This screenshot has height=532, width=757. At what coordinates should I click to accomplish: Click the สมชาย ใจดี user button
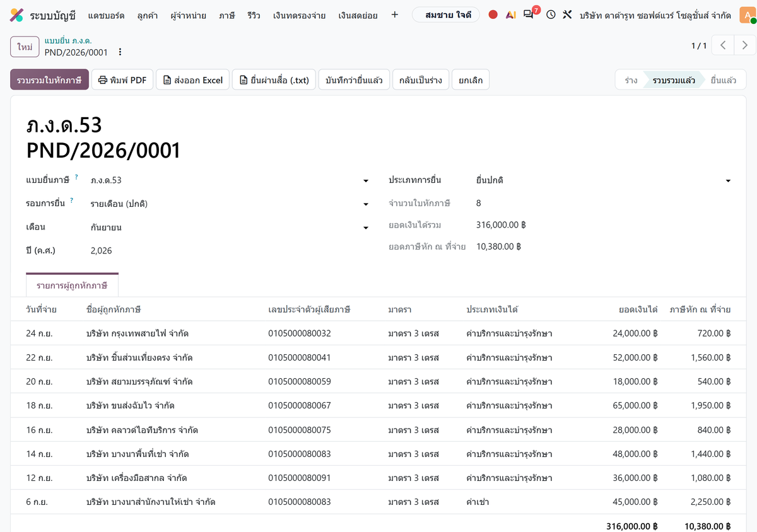(446, 14)
